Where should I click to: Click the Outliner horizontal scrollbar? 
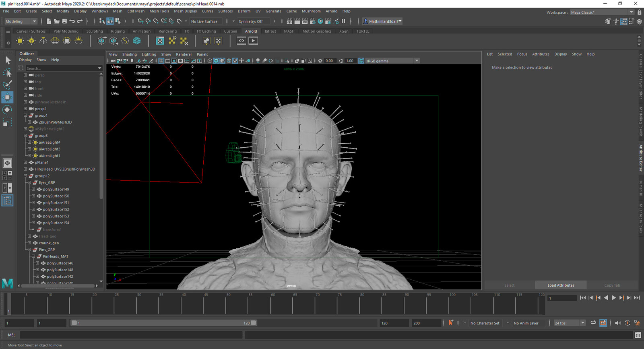point(58,286)
